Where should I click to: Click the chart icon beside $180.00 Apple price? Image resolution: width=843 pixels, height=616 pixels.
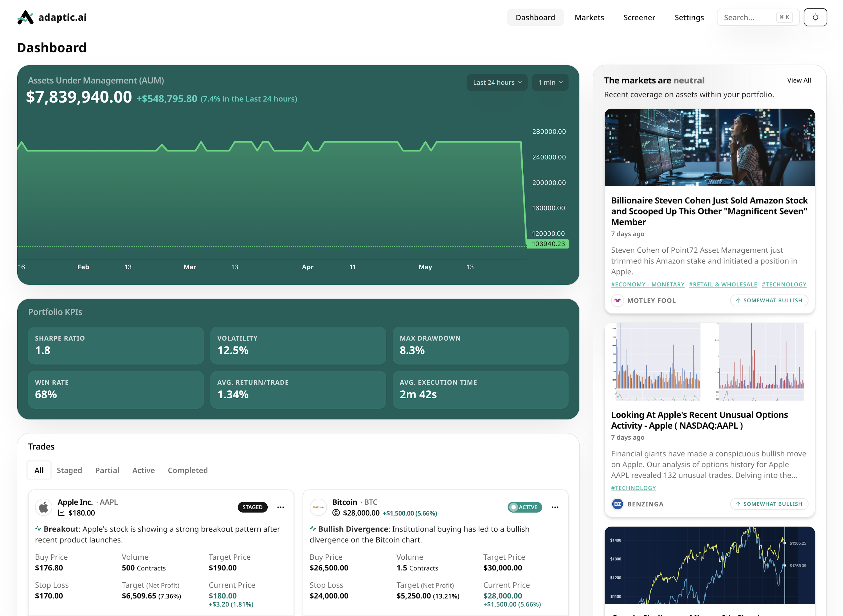coord(61,513)
